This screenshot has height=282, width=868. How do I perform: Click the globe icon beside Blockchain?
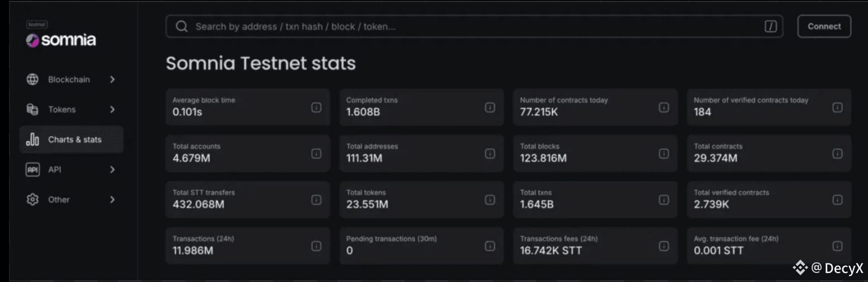pos(32,79)
